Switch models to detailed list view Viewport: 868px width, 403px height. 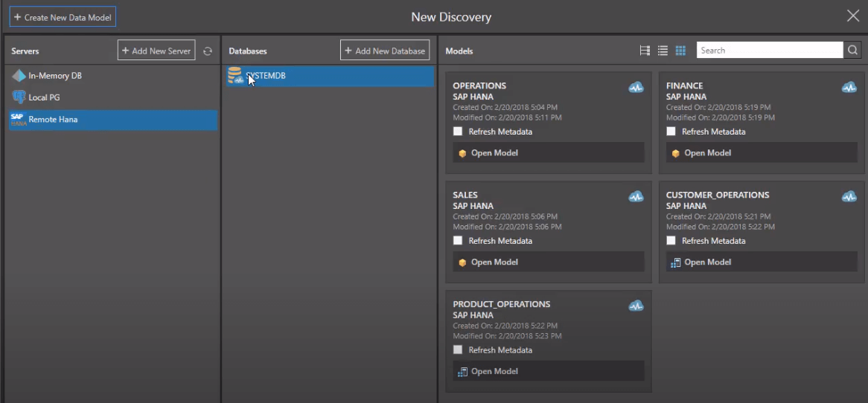(645, 51)
